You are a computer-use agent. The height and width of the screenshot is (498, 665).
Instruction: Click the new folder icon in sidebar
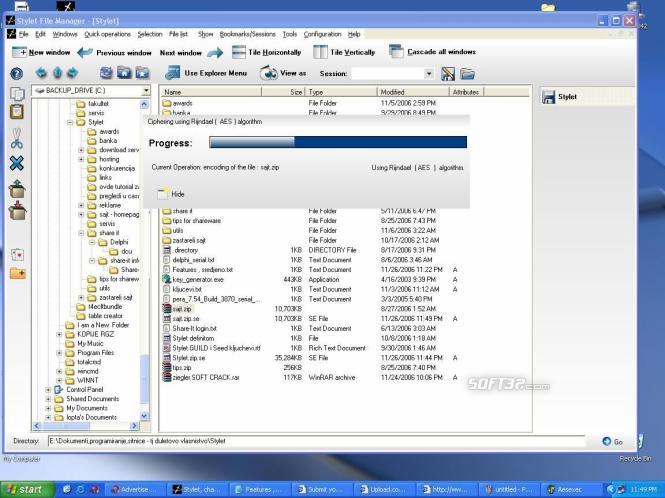pos(18,274)
